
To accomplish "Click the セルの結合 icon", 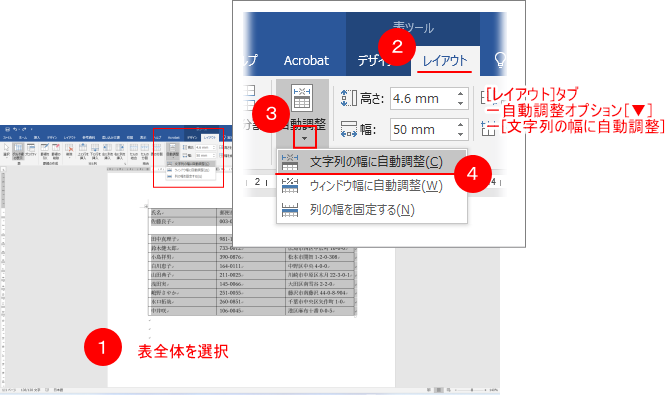I will tap(134, 147).
